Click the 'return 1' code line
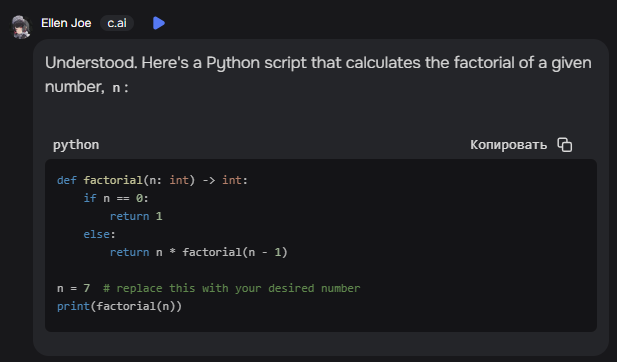The height and width of the screenshot is (362, 617). tap(136, 216)
